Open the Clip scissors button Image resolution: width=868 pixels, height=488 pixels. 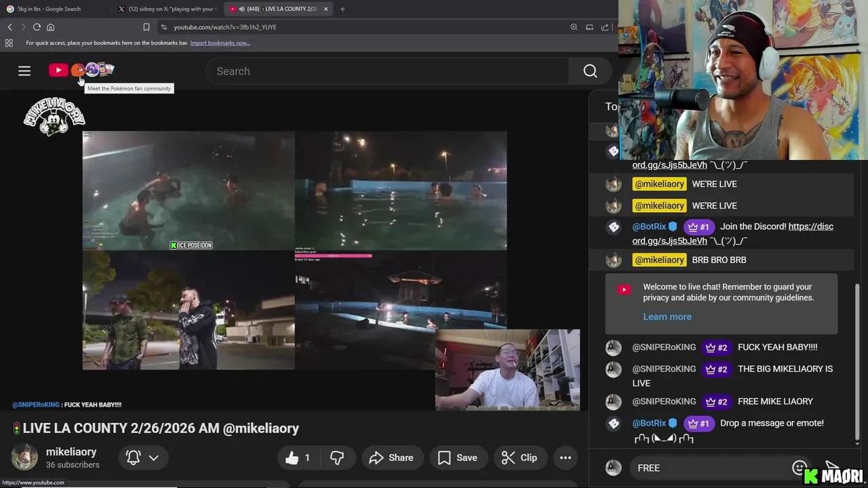click(x=519, y=458)
